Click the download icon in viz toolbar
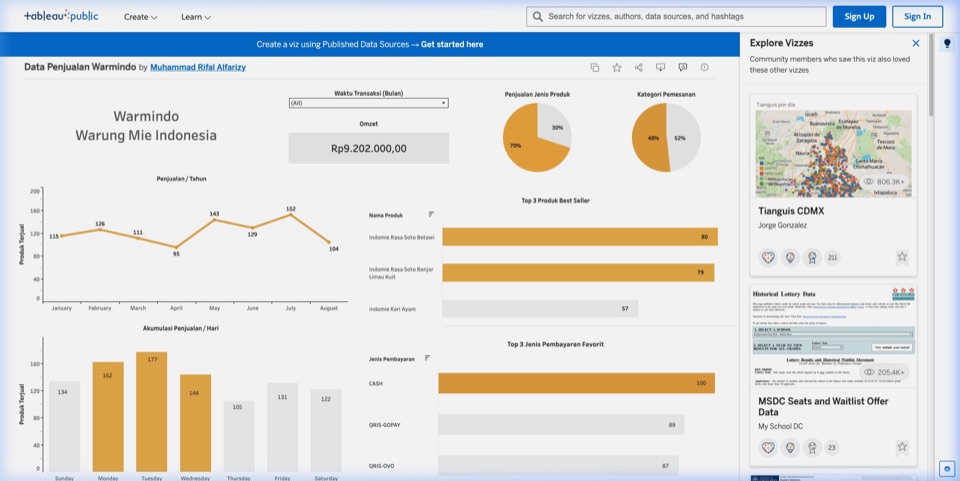This screenshot has width=960, height=481. pyautogui.click(x=661, y=67)
